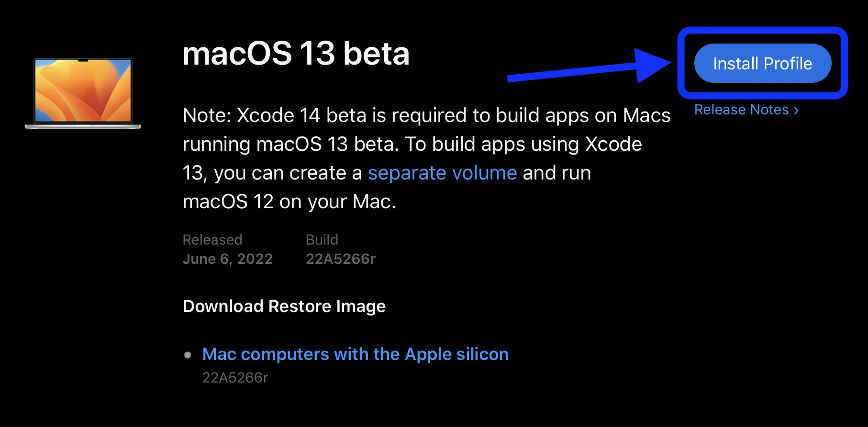868x427 pixels.
Task: Select the macOS 13 beta title
Action: [x=297, y=54]
